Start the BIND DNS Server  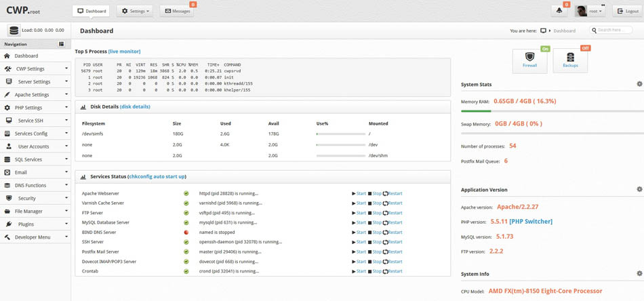pos(359,233)
